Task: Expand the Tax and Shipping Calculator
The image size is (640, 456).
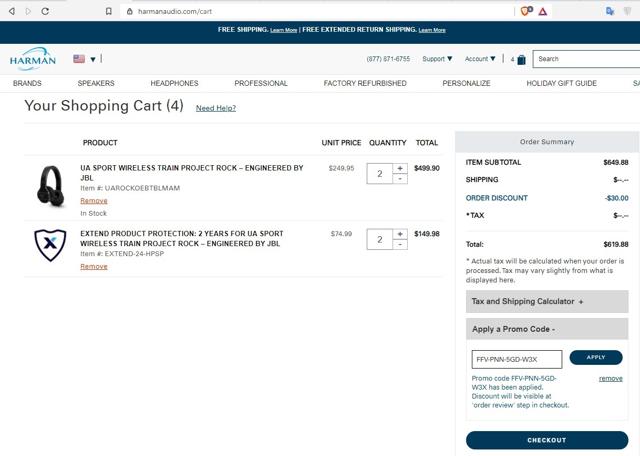Action: click(x=547, y=301)
